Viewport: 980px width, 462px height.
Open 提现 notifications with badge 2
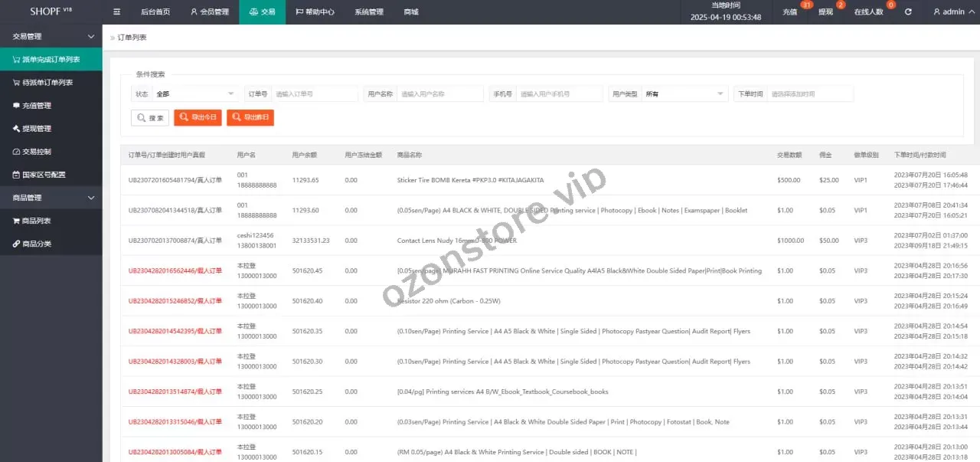(825, 12)
